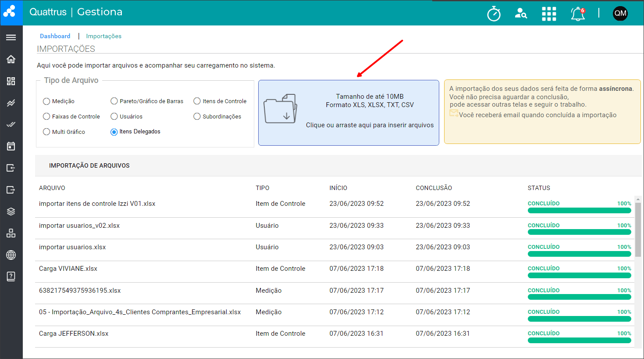Select the Faixas de Controle radio button
Viewport: 644px width, 359px height.
pos(46,116)
